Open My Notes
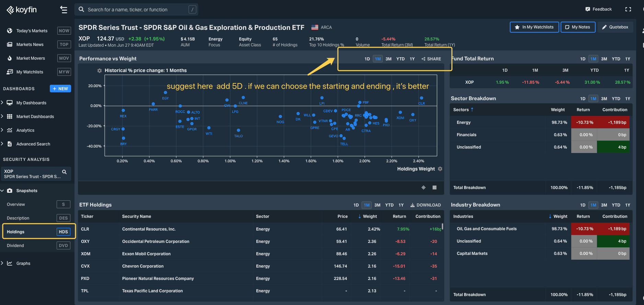This screenshot has height=305, width=644. tap(578, 27)
